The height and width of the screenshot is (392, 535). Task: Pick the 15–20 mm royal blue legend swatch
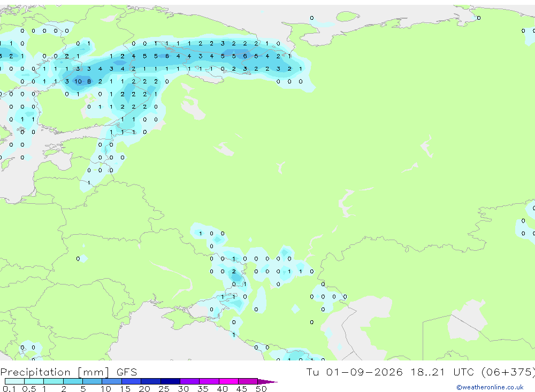[132, 381]
